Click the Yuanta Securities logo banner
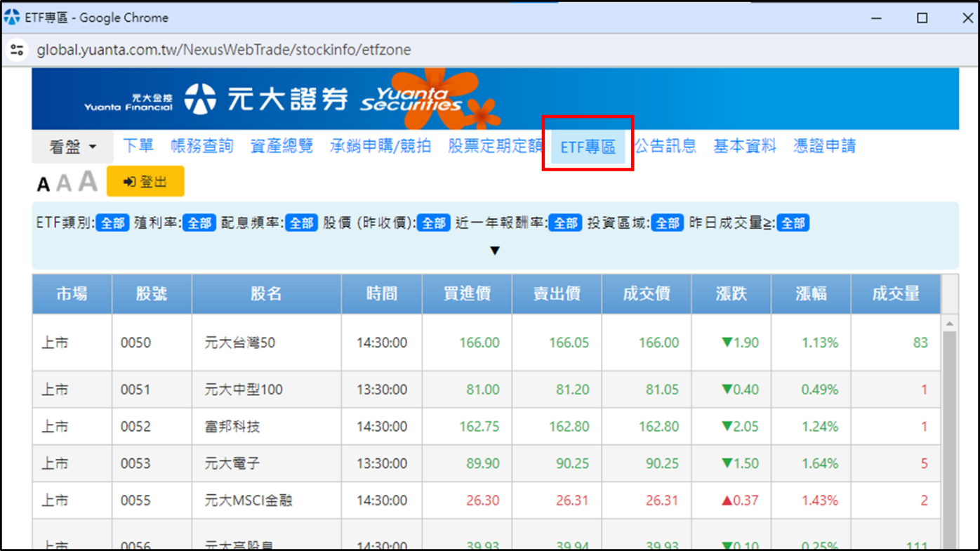 (x=495, y=99)
